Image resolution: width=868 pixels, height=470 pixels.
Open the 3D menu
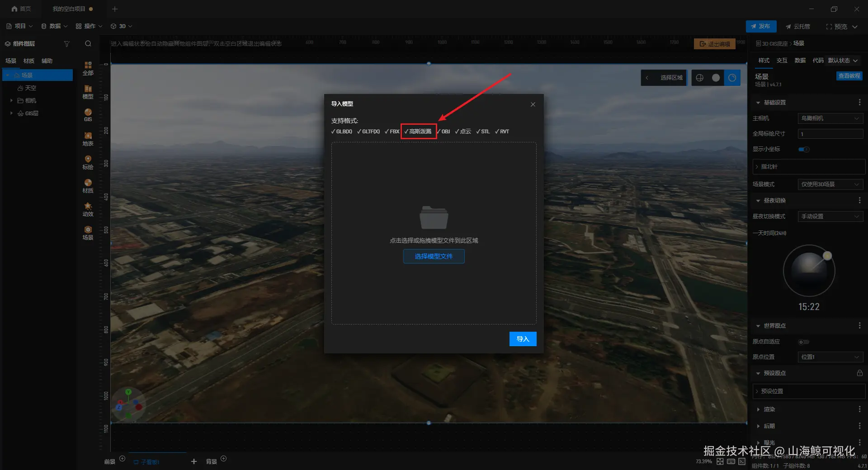click(122, 26)
